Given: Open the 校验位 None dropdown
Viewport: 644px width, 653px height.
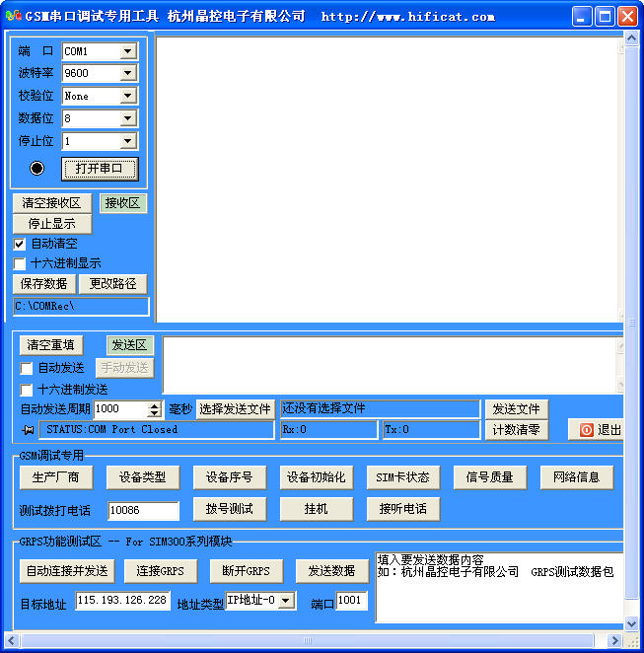Looking at the screenshot, I should point(128,96).
